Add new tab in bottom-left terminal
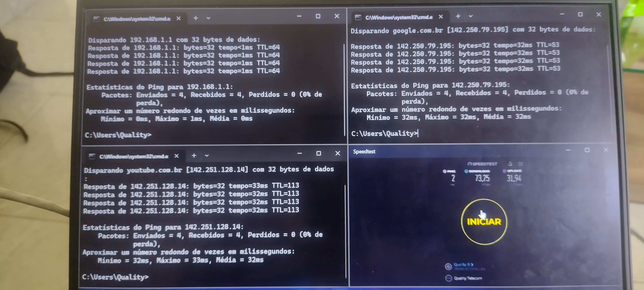The image size is (644, 290). tap(194, 156)
